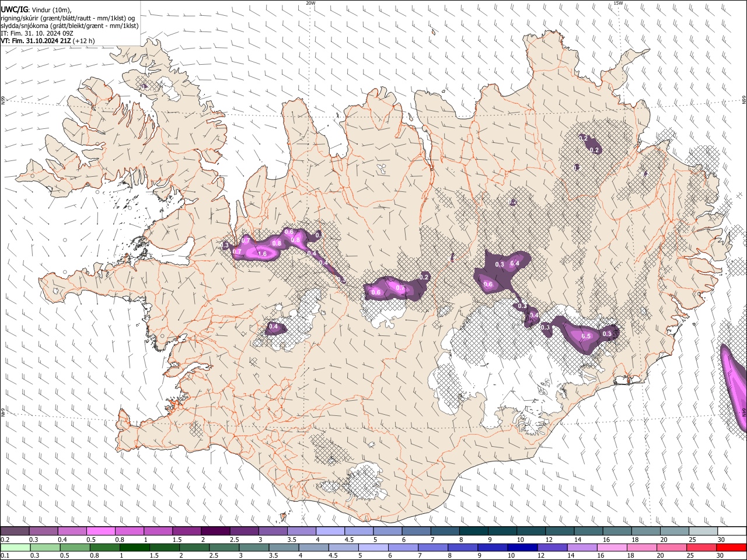Click top legend swatch between 6 and 7
This screenshot has width=747, height=560.
click(416, 531)
